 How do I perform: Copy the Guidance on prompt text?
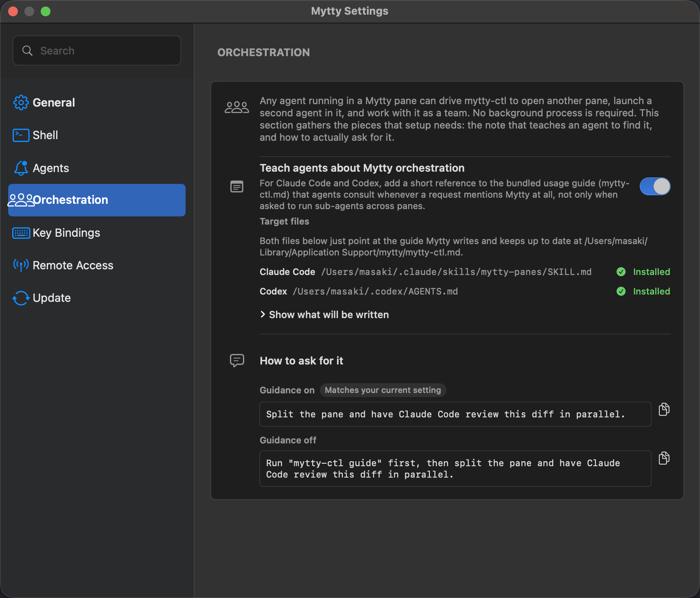pos(664,409)
